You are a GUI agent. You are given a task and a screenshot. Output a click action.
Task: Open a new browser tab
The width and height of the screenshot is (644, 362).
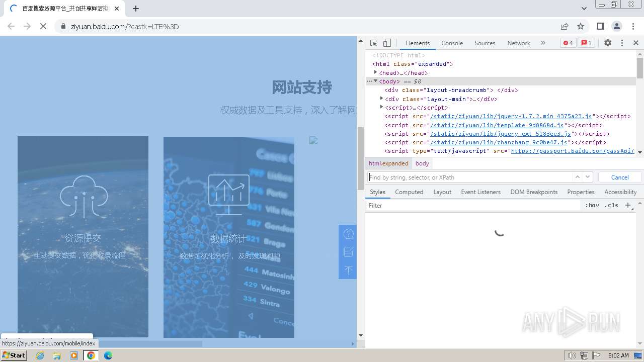pos(136,9)
